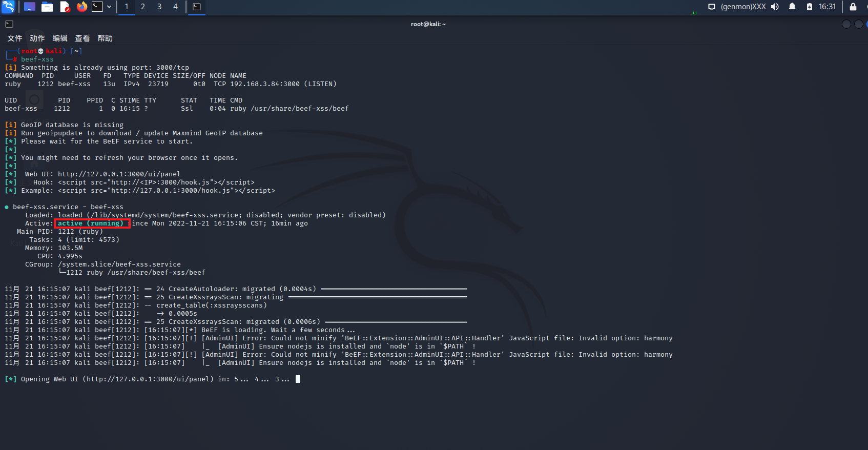Open a new terminal from the panel launcher
The height and width of the screenshot is (450, 868).
coord(97,7)
